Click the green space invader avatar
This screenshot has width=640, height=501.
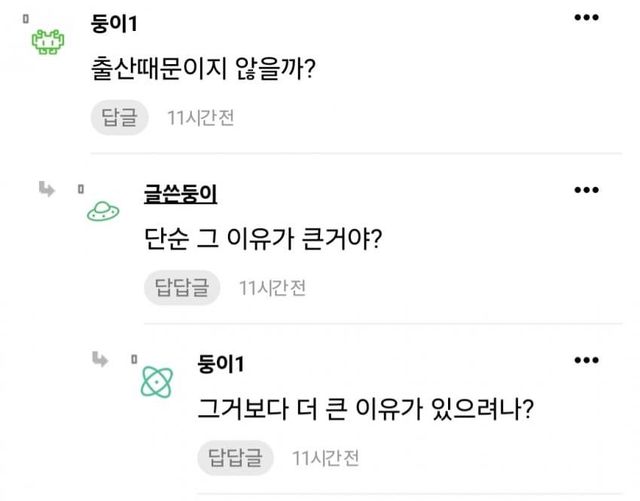[x=45, y=40]
